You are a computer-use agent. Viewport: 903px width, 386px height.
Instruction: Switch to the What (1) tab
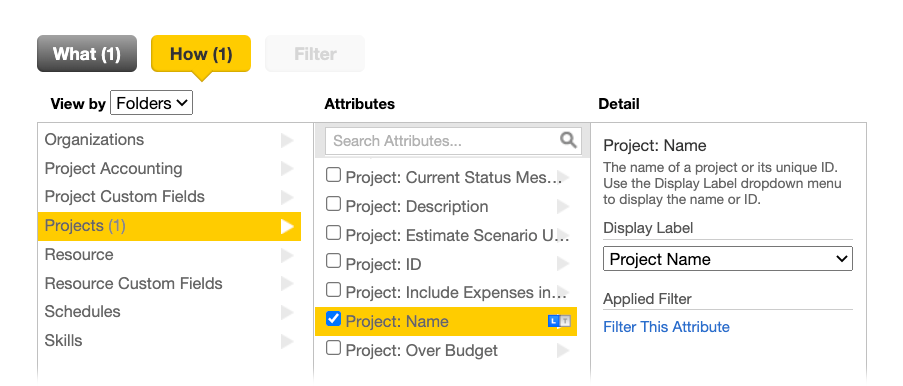(87, 54)
